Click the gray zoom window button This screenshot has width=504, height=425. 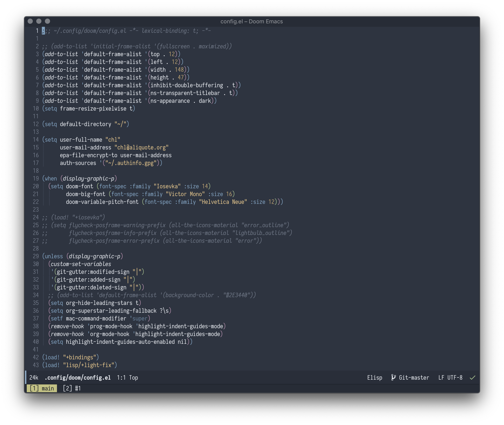tap(47, 21)
